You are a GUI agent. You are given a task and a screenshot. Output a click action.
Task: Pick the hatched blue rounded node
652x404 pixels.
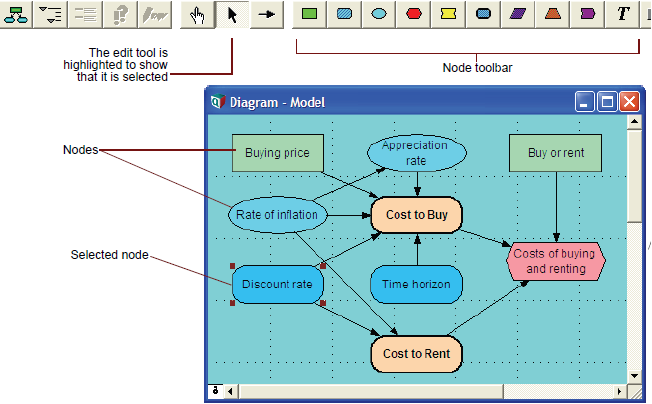click(x=344, y=15)
